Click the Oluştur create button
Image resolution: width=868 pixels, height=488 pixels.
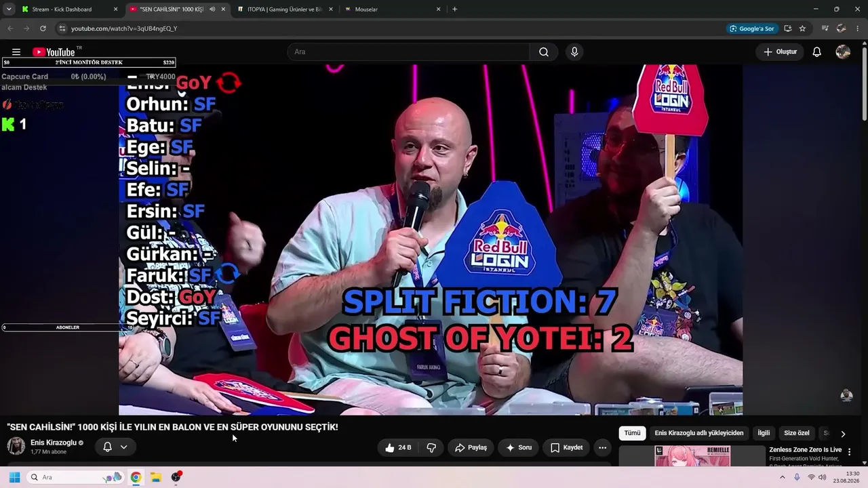coord(780,52)
